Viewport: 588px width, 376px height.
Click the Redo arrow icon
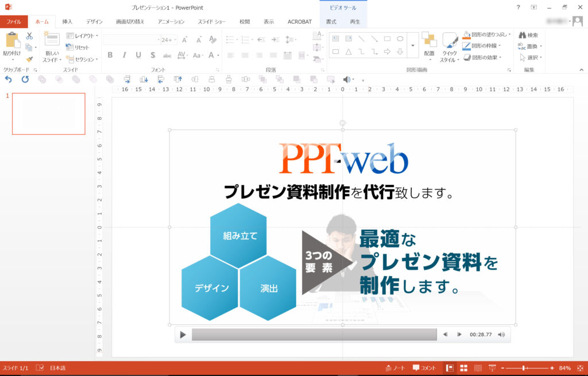[25, 79]
